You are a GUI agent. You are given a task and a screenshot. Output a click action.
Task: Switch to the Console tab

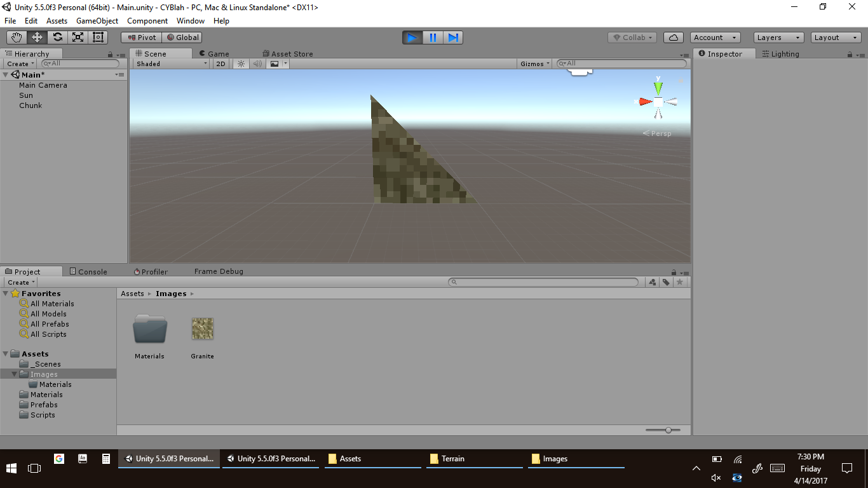click(x=88, y=271)
